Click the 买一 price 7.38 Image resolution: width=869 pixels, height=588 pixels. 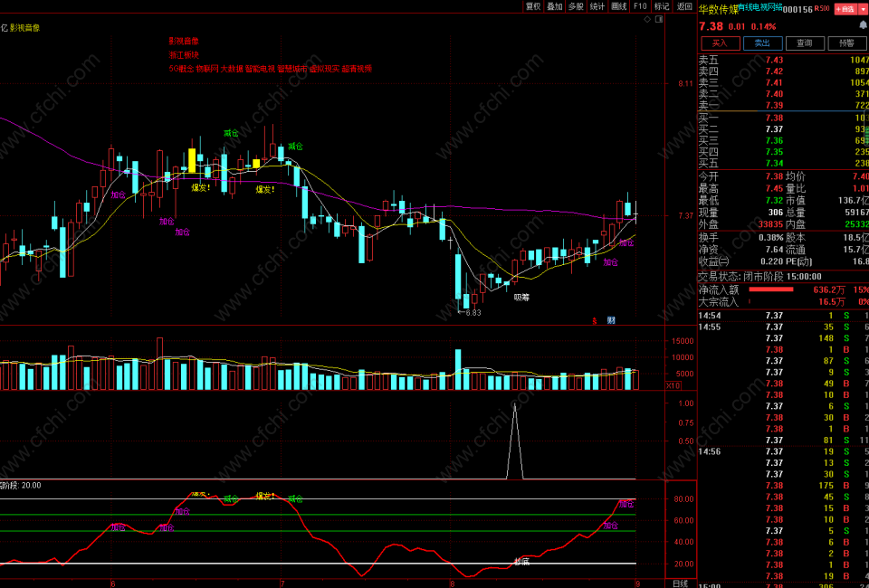click(774, 118)
